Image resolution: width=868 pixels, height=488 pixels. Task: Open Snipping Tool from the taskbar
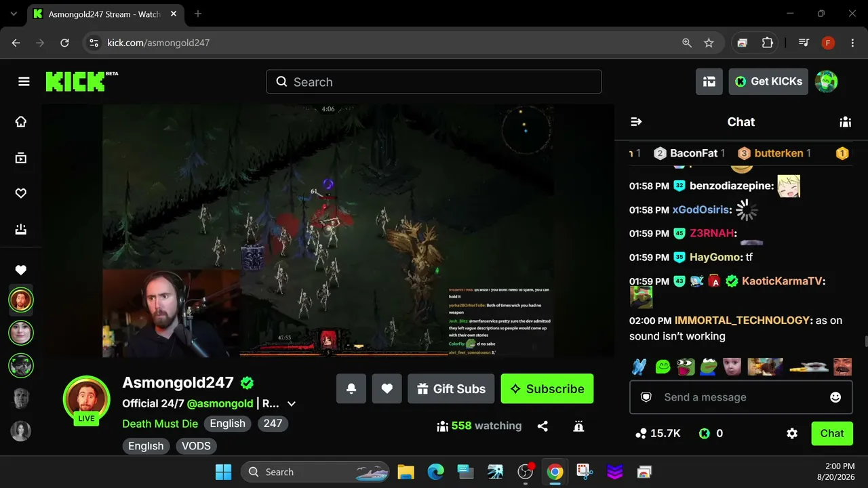click(585, 472)
